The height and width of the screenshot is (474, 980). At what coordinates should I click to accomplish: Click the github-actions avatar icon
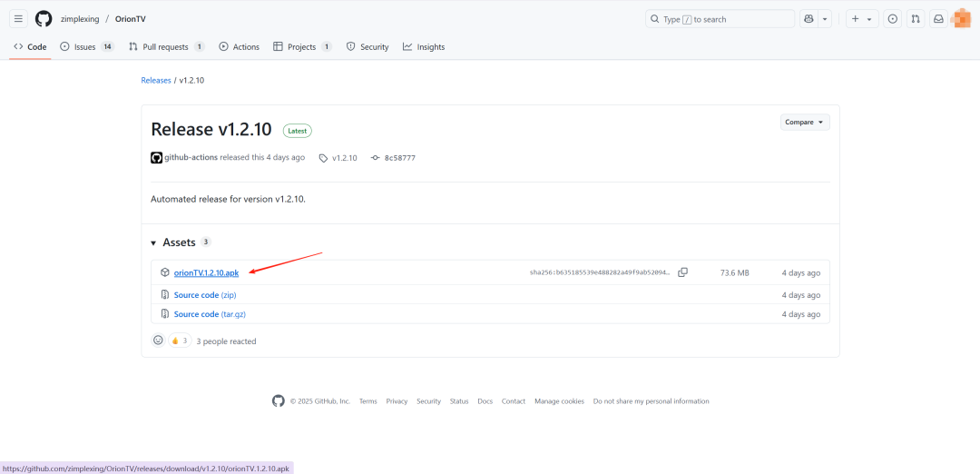[x=157, y=158]
